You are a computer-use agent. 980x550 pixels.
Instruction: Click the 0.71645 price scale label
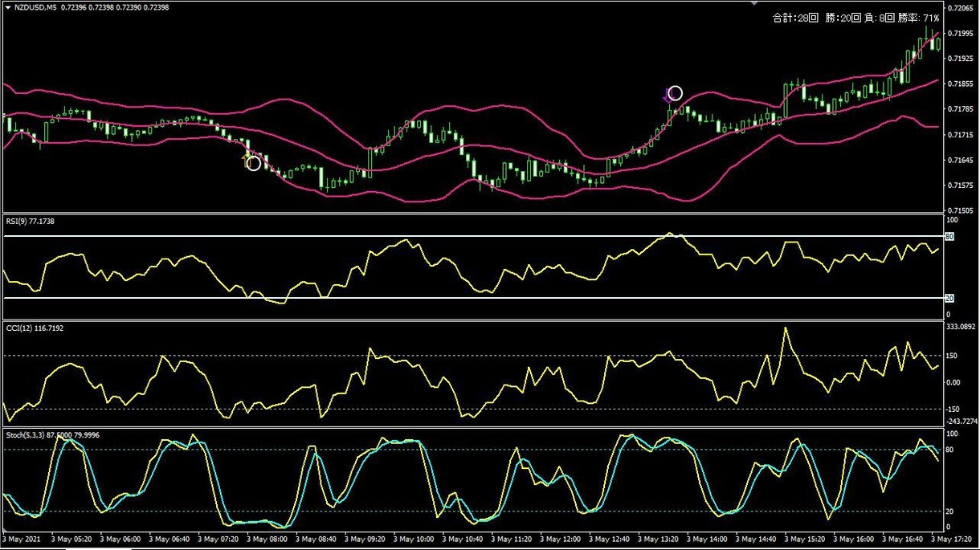(x=961, y=160)
